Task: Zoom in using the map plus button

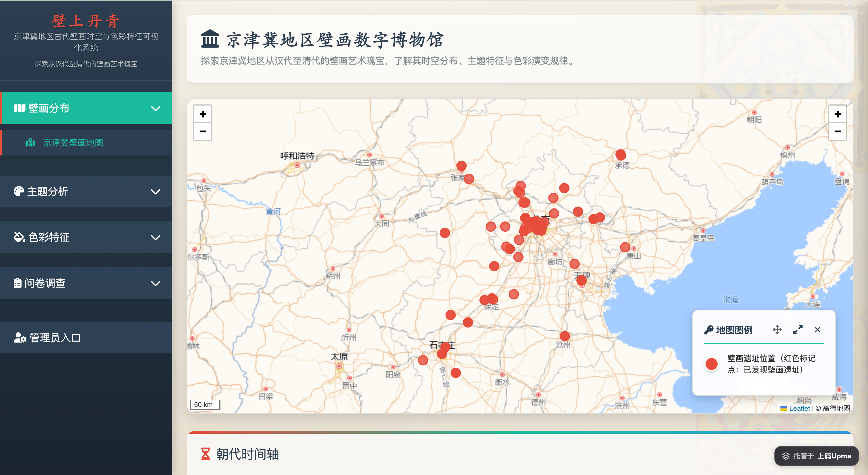Action: point(203,114)
